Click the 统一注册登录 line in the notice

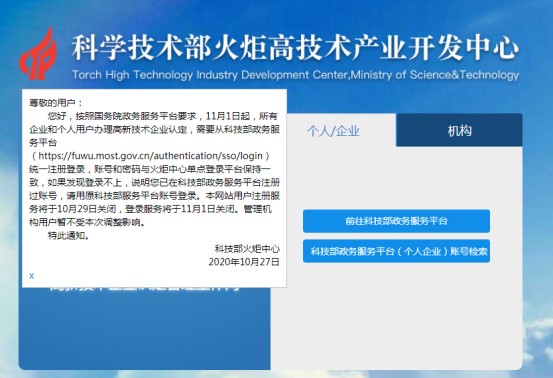(x=150, y=169)
